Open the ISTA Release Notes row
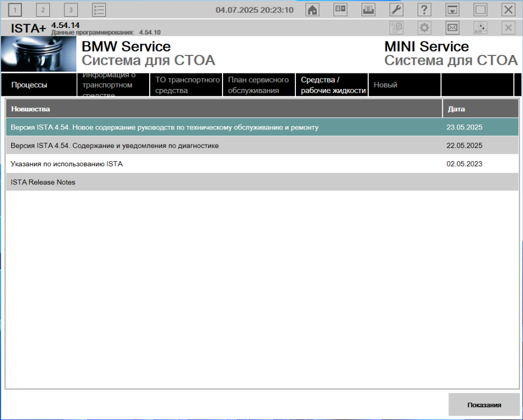 coord(262,182)
